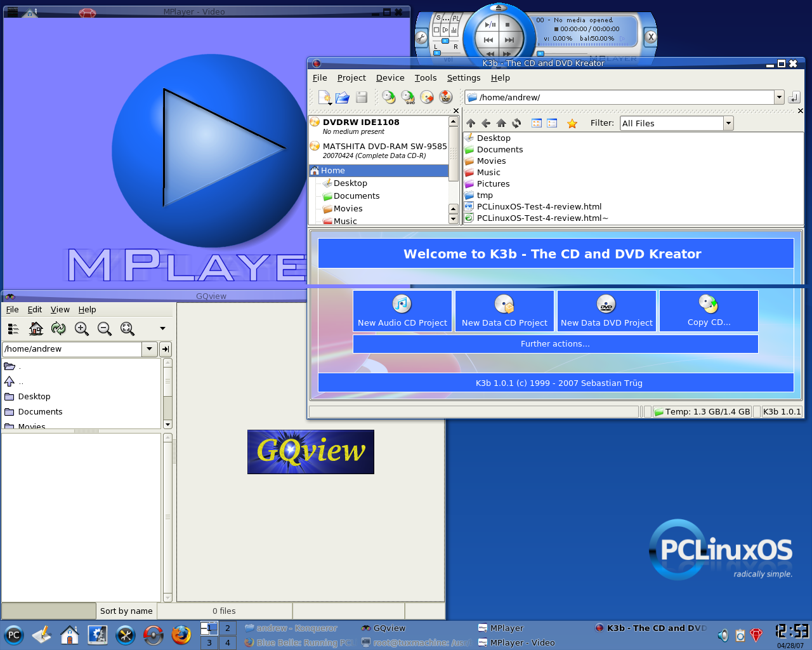
Task: Open GQview toolbar overflow arrow
Action: point(162,328)
